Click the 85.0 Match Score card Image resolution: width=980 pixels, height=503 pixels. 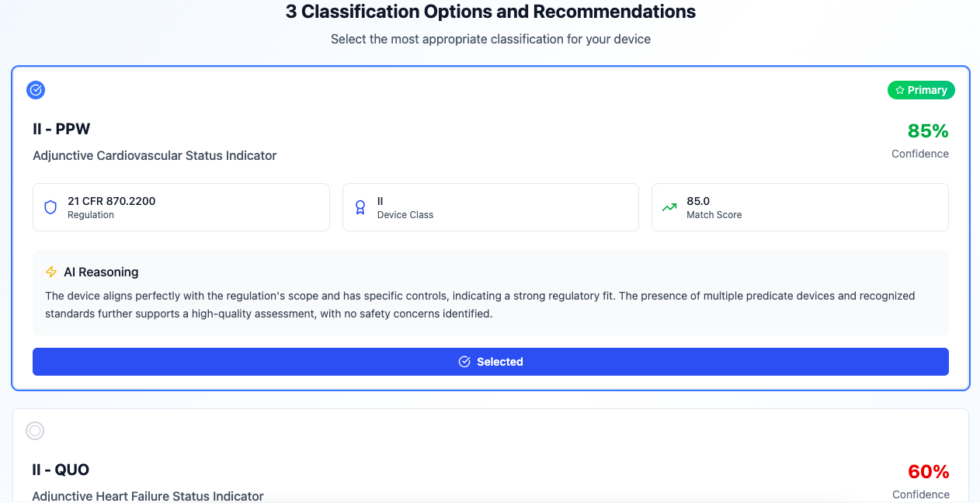click(800, 206)
